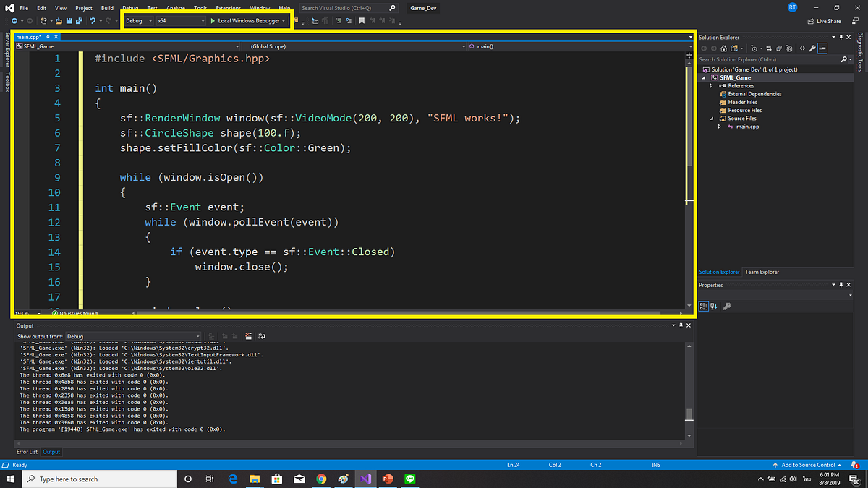868x488 pixels.
Task: Open the Toolbox side tab
Action: click(7, 82)
